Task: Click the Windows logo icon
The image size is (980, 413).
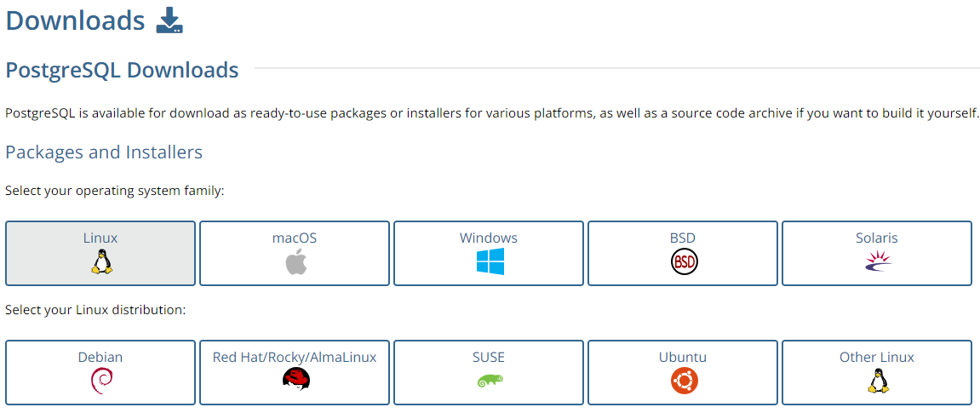Action: click(490, 261)
